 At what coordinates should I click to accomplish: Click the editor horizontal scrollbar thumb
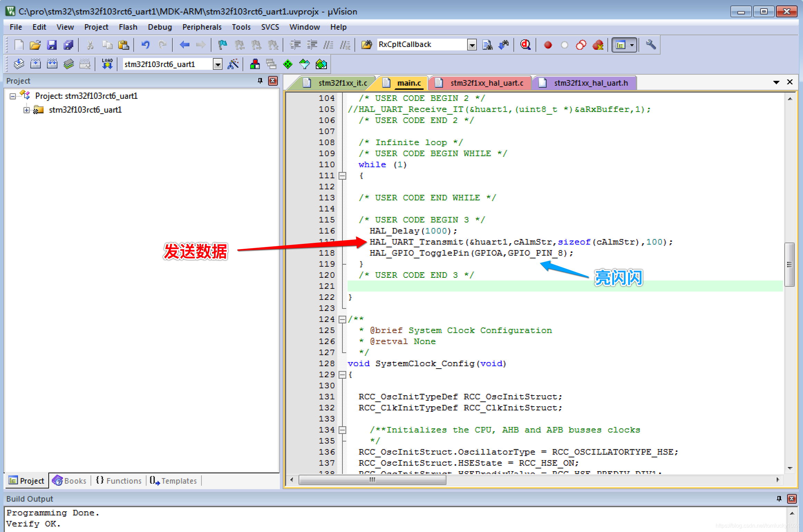click(372, 480)
